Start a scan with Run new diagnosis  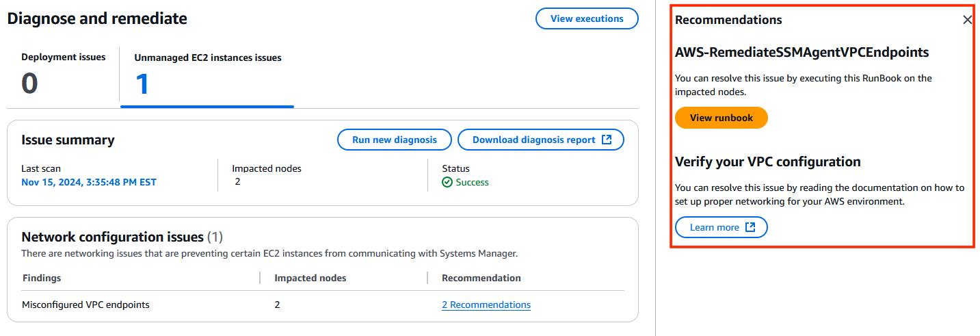coord(395,140)
